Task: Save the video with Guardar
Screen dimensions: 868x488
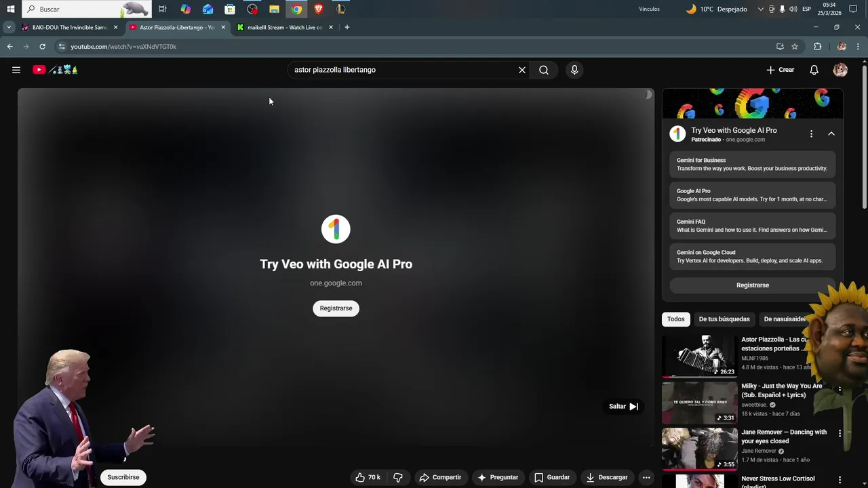Action: (x=552, y=477)
